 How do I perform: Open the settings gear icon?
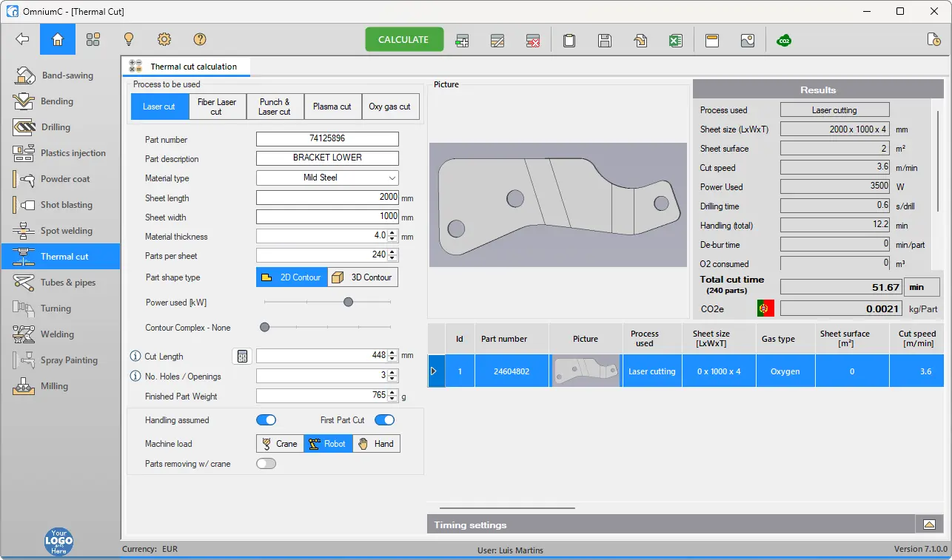[164, 39]
